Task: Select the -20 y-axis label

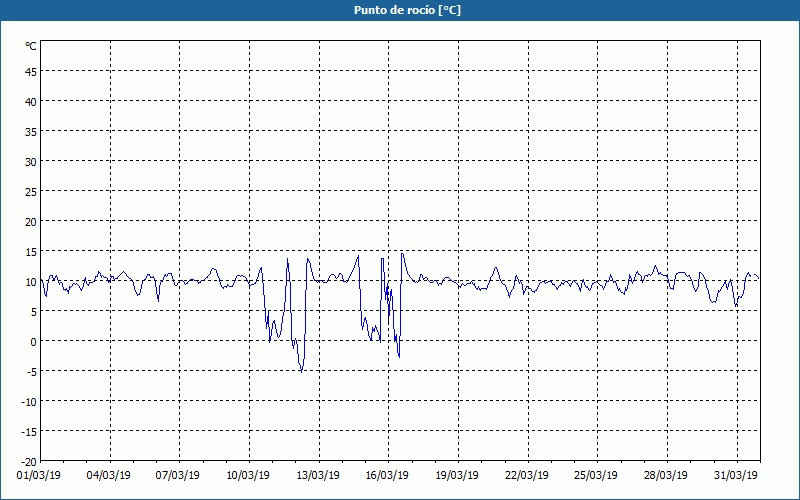Action: click(x=29, y=462)
